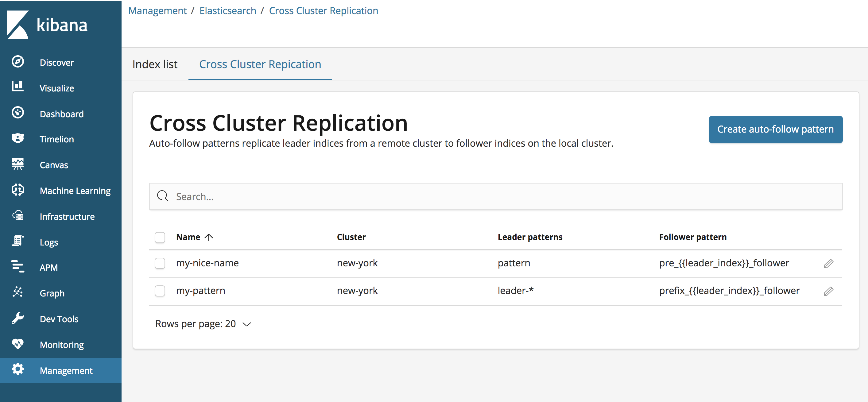
Task: Select the Cross Cluster Repication tab
Action: [x=260, y=64]
